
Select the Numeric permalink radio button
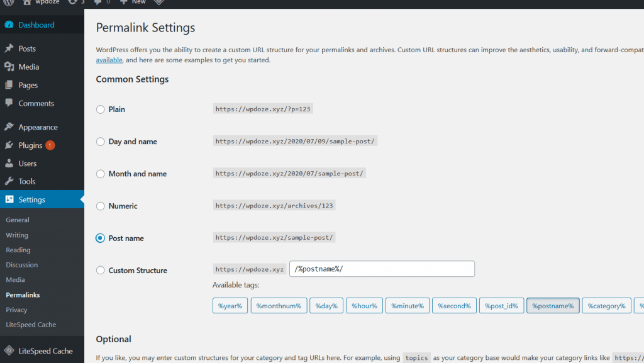coord(100,206)
